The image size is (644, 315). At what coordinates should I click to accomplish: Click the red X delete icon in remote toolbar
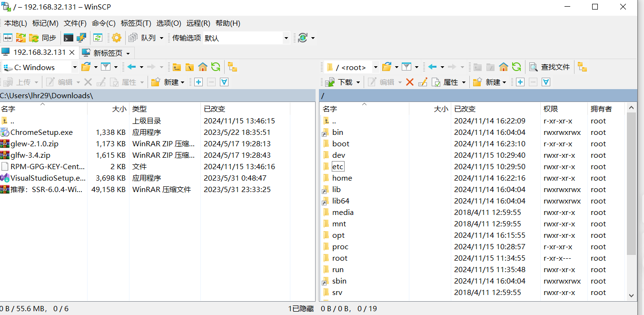coord(410,82)
